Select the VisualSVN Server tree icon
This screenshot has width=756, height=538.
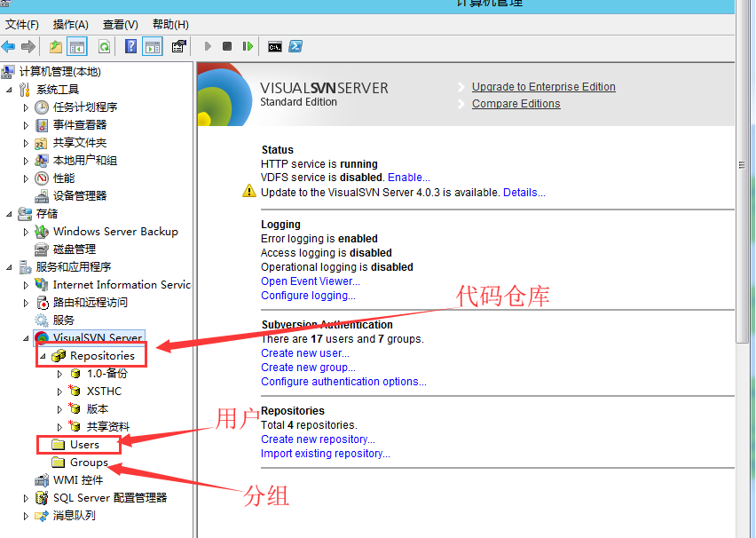pos(42,337)
